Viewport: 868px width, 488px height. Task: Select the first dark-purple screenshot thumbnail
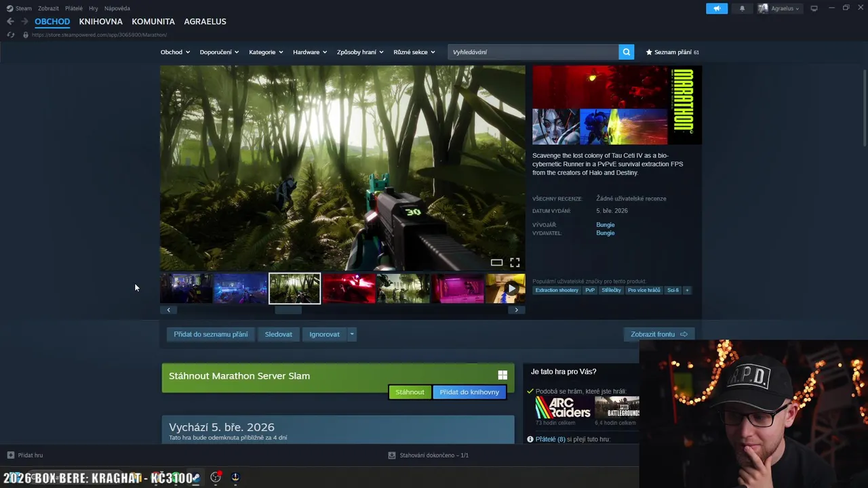click(x=186, y=289)
